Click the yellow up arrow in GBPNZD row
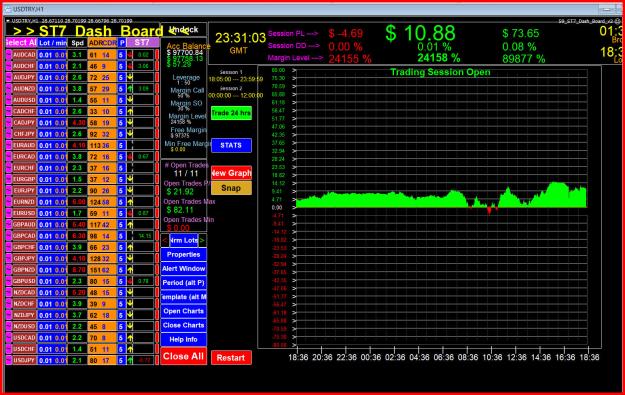The width and height of the screenshot is (625, 395). (x=130, y=269)
